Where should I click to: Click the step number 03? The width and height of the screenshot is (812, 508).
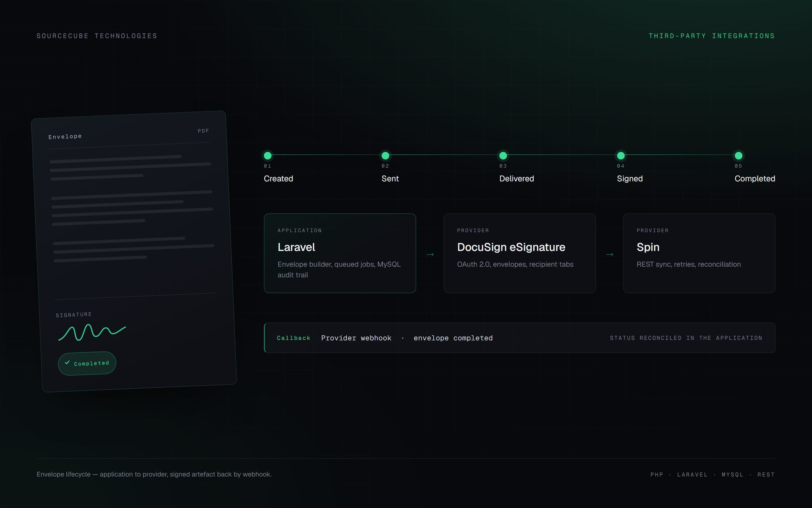coord(503,166)
